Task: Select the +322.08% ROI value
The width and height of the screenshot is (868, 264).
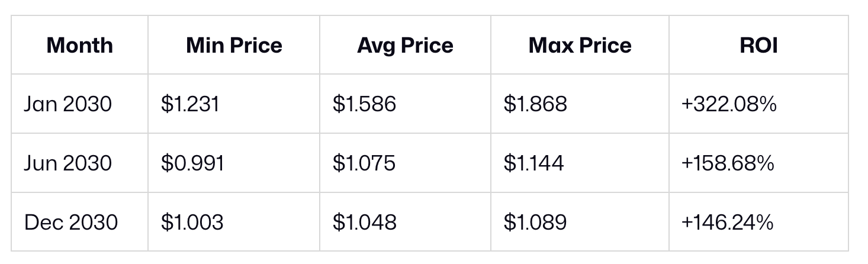Action: click(728, 104)
